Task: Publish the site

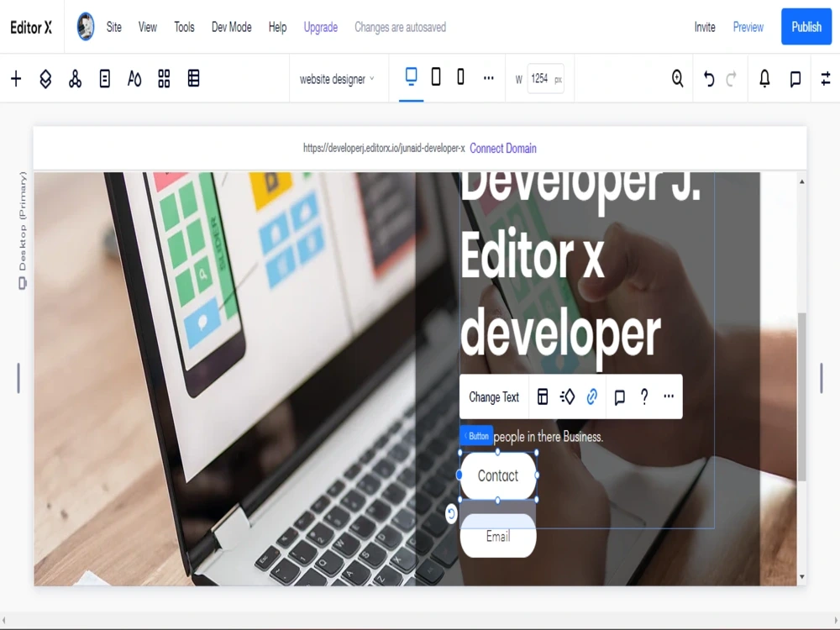Action: coord(806,26)
